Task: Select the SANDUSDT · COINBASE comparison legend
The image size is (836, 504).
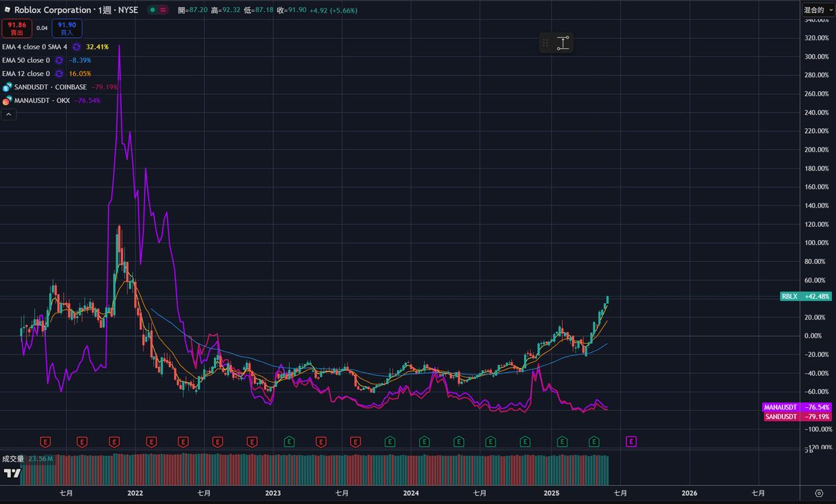Action: tap(51, 87)
